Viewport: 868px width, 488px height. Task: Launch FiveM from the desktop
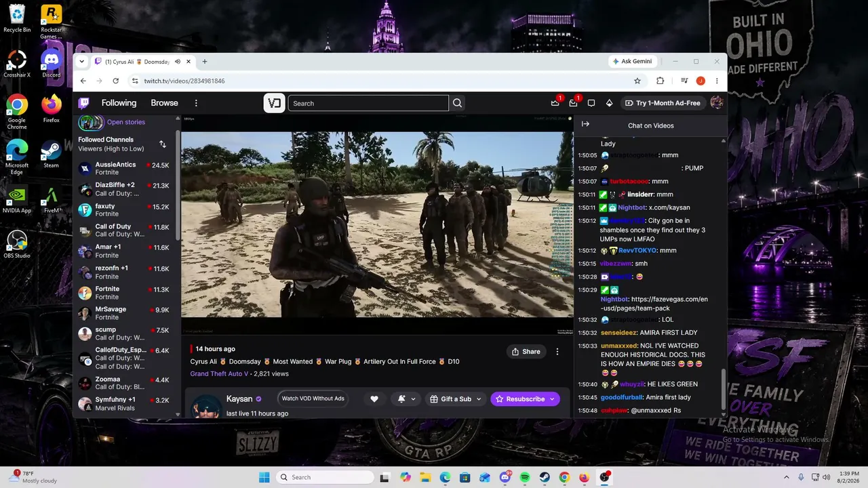[51, 199]
